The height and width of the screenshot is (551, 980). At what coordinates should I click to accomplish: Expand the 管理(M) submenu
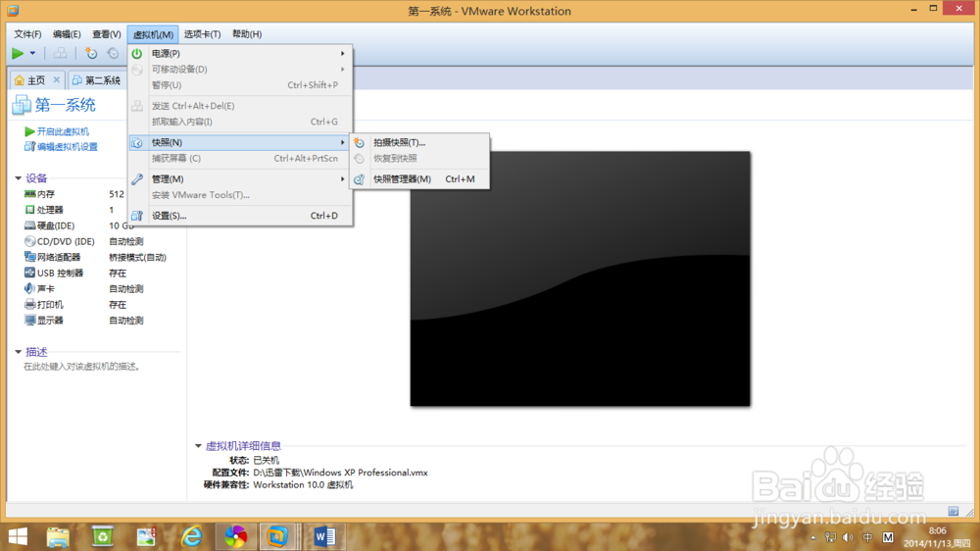240,178
